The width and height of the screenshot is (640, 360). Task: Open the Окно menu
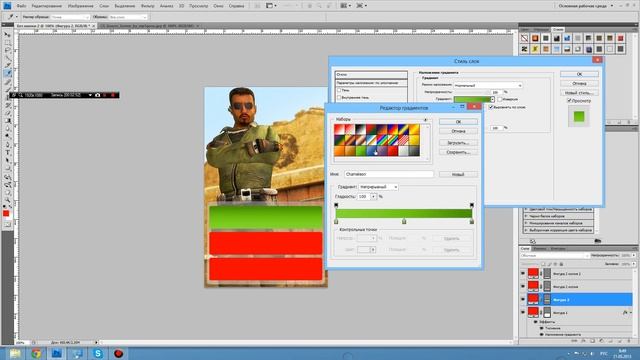[218, 6]
